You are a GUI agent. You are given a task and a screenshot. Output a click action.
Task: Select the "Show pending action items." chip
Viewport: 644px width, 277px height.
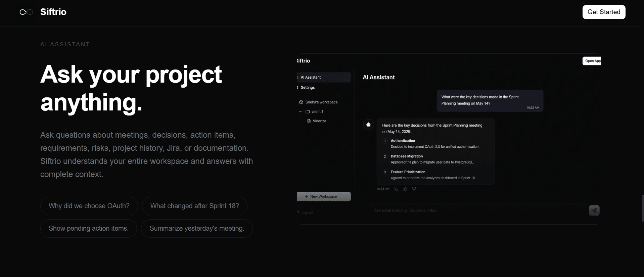(x=89, y=228)
